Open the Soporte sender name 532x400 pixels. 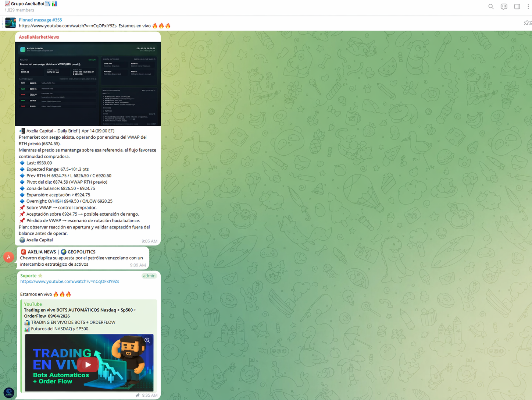point(28,276)
